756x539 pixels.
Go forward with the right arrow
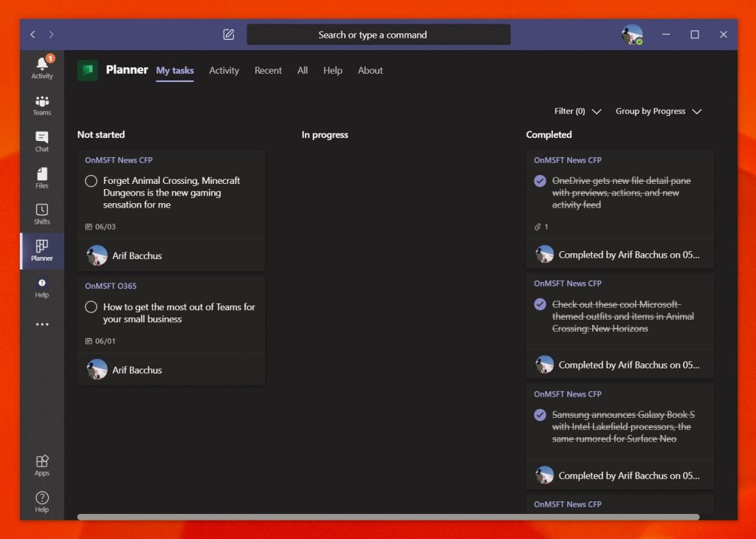click(x=51, y=35)
